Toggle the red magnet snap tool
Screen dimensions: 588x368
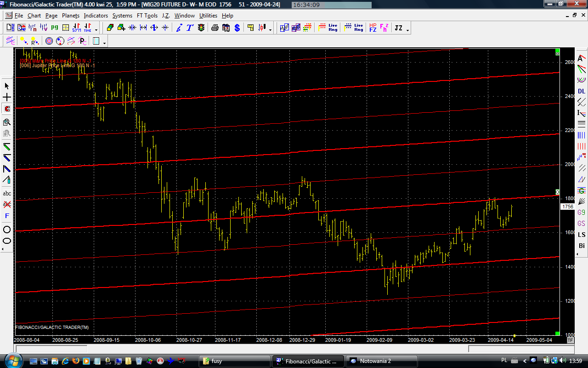click(x=7, y=109)
